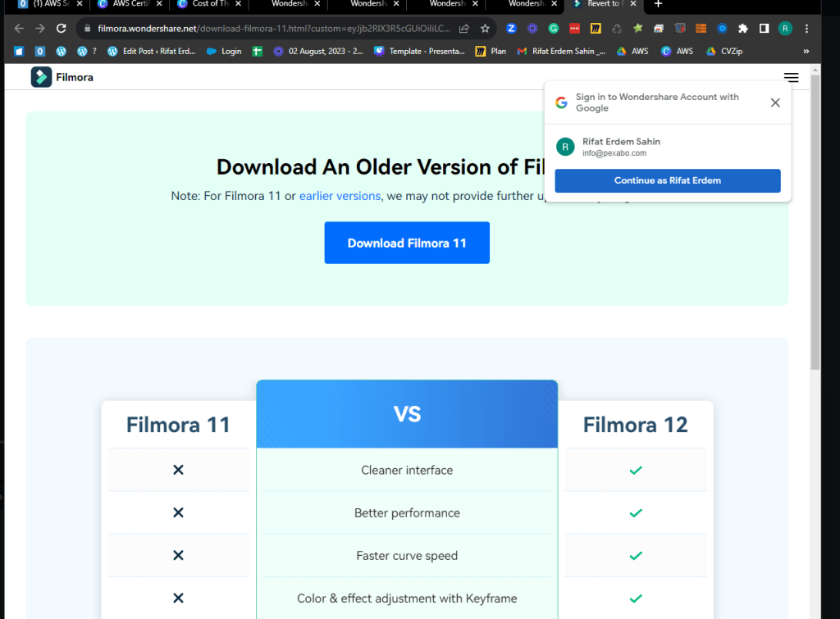Image resolution: width=840 pixels, height=619 pixels.
Task: Open the CVZip bookmark
Action: click(x=724, y=52)
